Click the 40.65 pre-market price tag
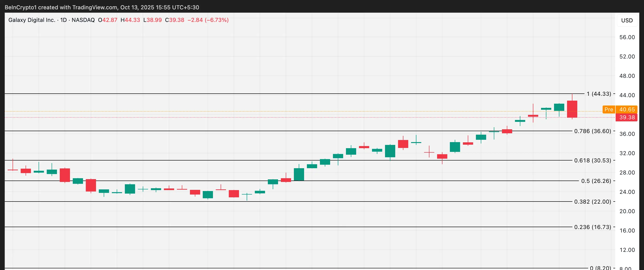Image resolution: width=644 pixels, height=270 pixels. coord(627,109)
